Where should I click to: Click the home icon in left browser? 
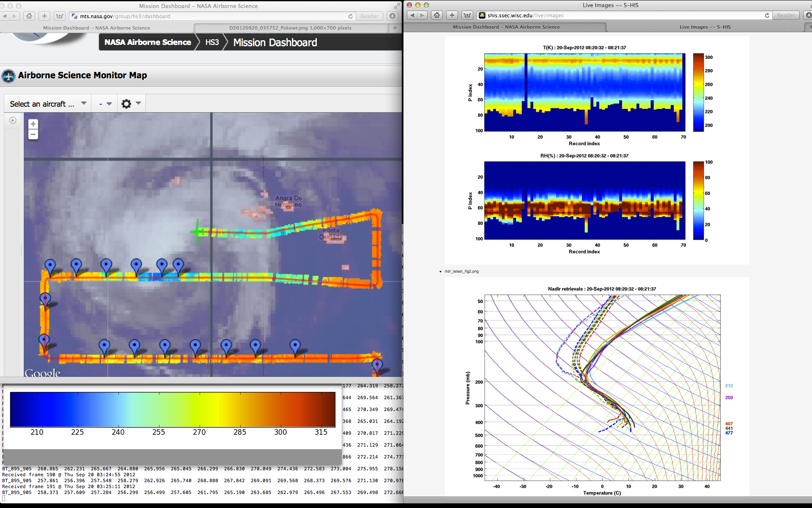(x=29, y=16)
